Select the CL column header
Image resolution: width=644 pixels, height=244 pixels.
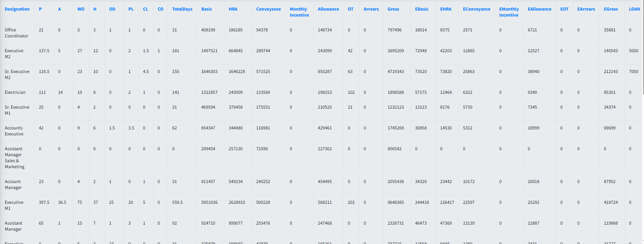click(145, 9)
